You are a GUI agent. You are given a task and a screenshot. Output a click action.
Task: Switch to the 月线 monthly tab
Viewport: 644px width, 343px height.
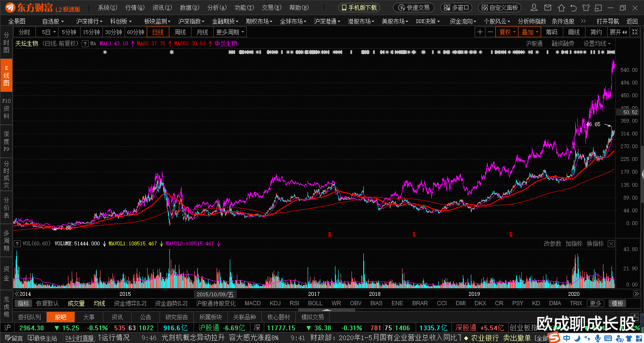pos(202,32)
